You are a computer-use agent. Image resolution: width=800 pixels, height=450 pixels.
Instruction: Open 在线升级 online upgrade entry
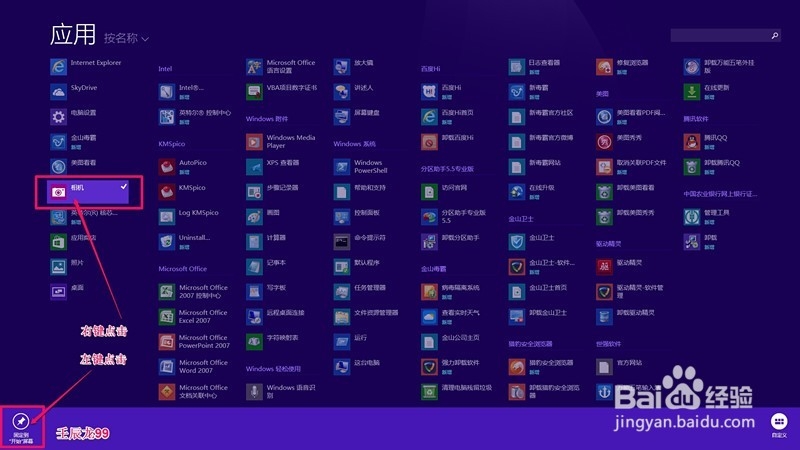[x=532, y=191]
